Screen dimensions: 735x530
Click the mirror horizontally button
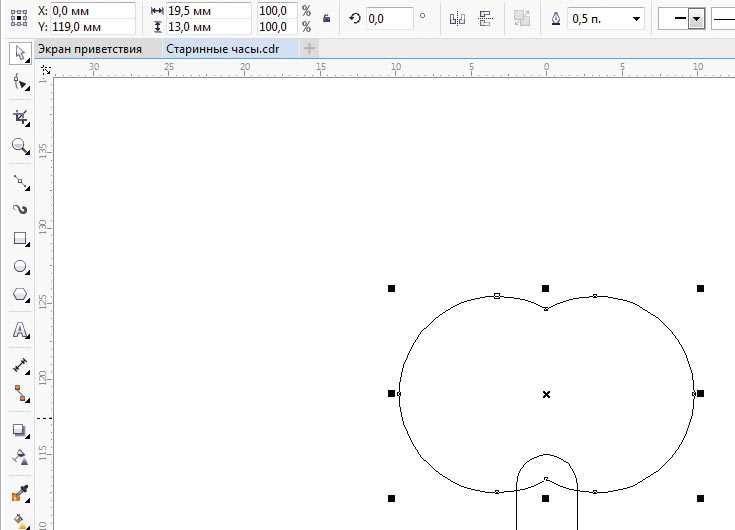pyautogui.click(x=457, y=18)
